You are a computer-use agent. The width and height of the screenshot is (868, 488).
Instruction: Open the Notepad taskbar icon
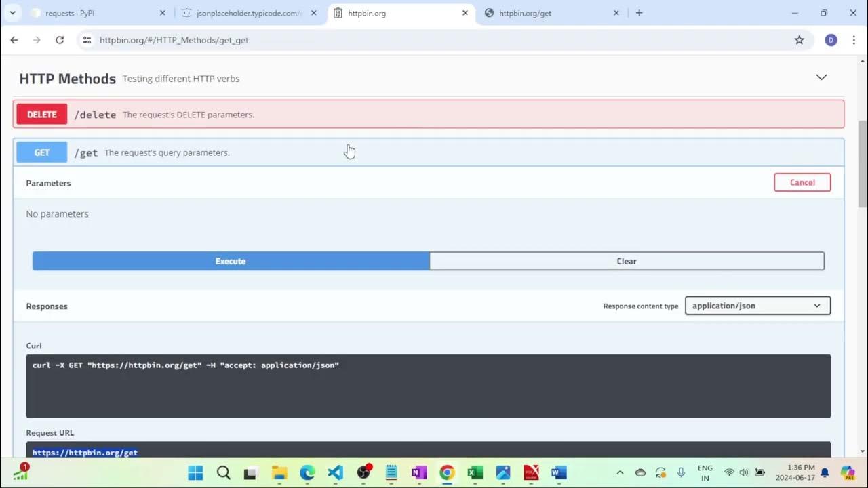coord(391,472)
